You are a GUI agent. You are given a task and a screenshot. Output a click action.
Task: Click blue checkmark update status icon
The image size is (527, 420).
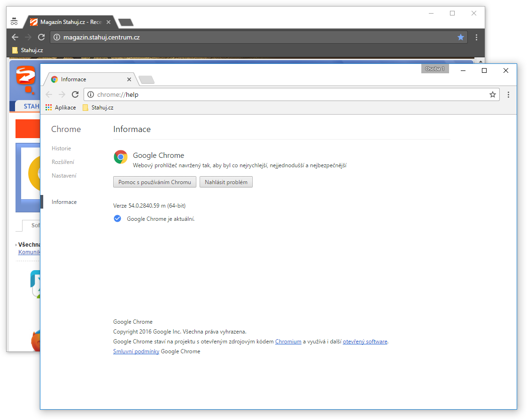pos(117,218)
